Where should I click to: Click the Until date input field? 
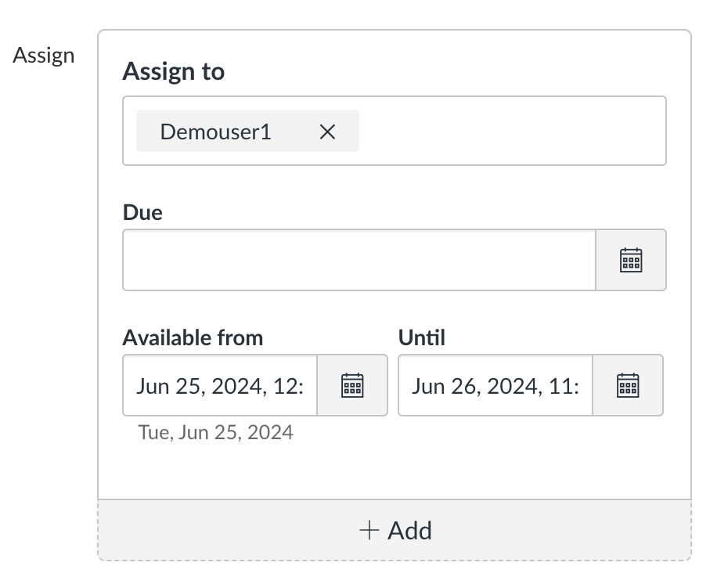pyautogui.click(x=496, y=385)
